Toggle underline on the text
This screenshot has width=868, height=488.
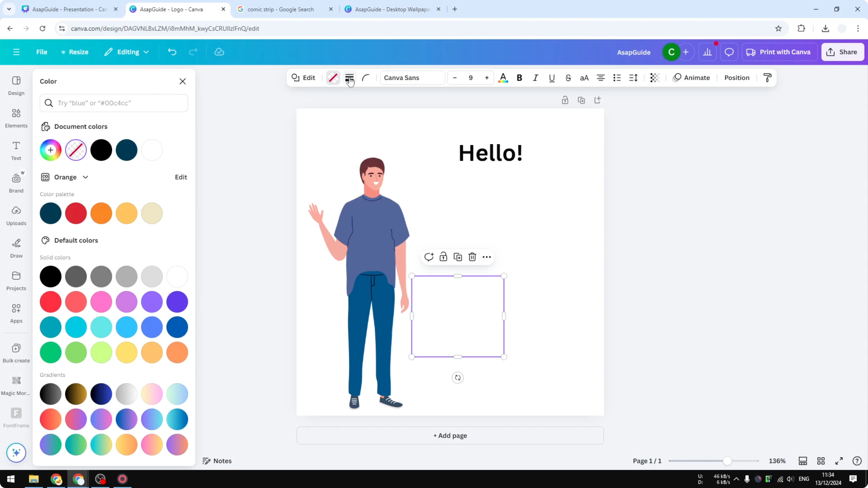point(552,78)
